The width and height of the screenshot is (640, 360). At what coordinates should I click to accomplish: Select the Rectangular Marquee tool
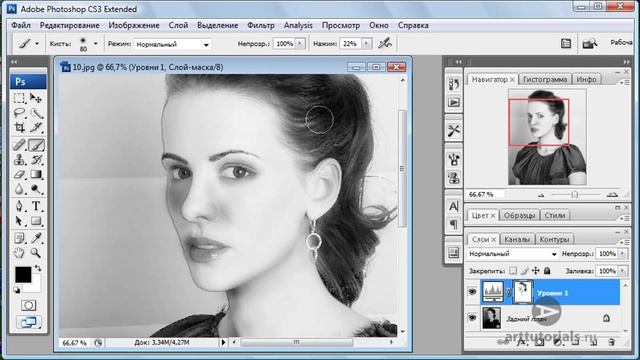[x=19, y=98]
